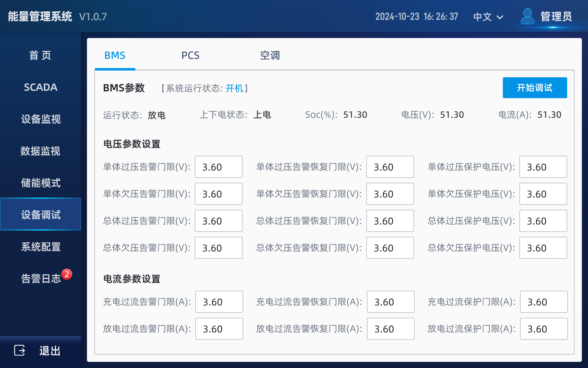The height and width of the screenshot is (368, 588).
Task: Click 退出 to log out
Action: click(x=50, y=350)
